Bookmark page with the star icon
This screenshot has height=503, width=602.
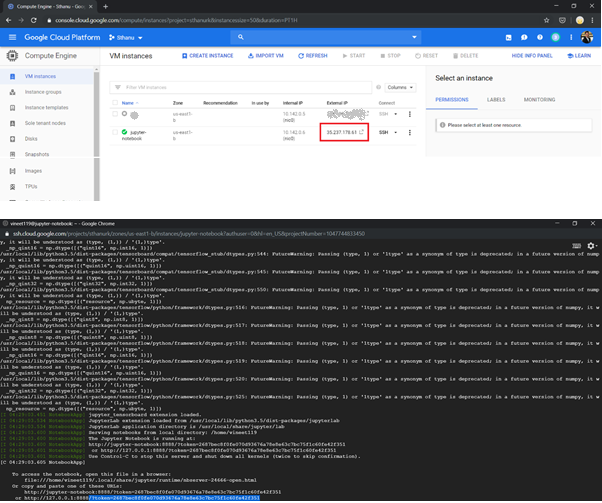[546, 20]
